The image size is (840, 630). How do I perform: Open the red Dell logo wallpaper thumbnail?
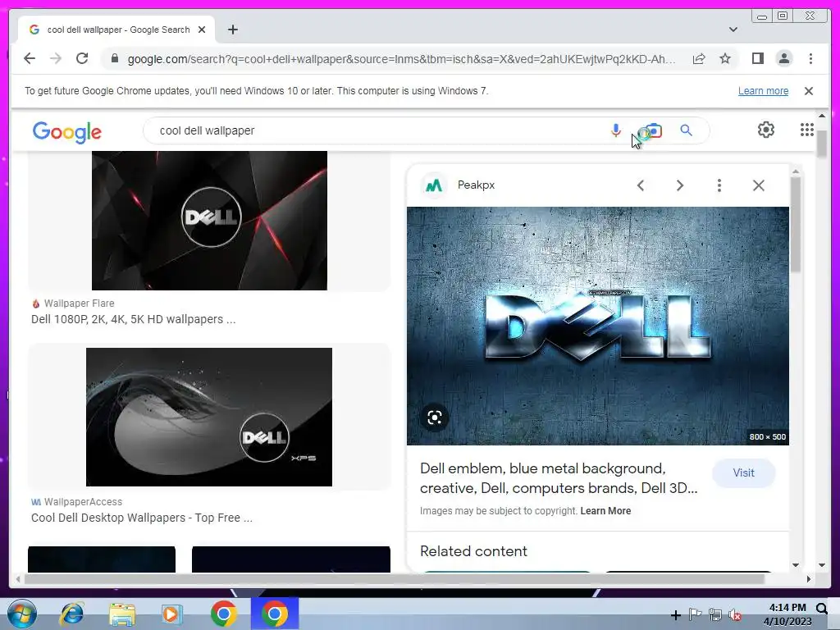pos(209,221)
